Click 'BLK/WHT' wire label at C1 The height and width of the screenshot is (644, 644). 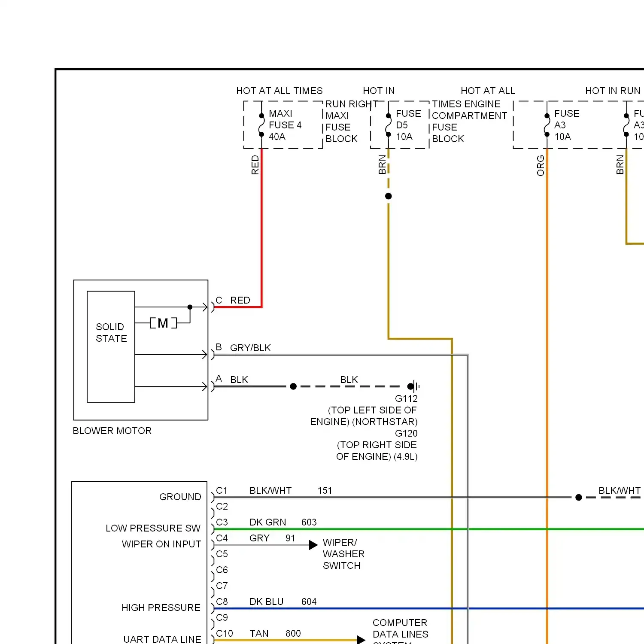pos(270,490)
